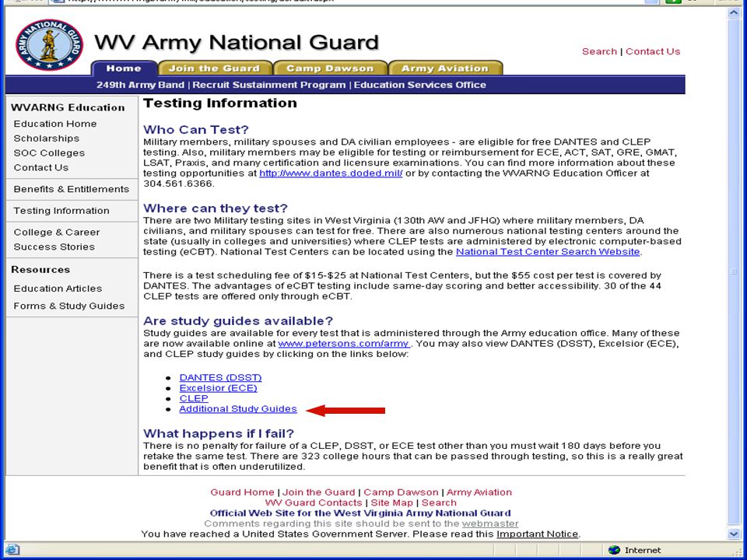Click Guard Home in the footer

tap(242, 492)
